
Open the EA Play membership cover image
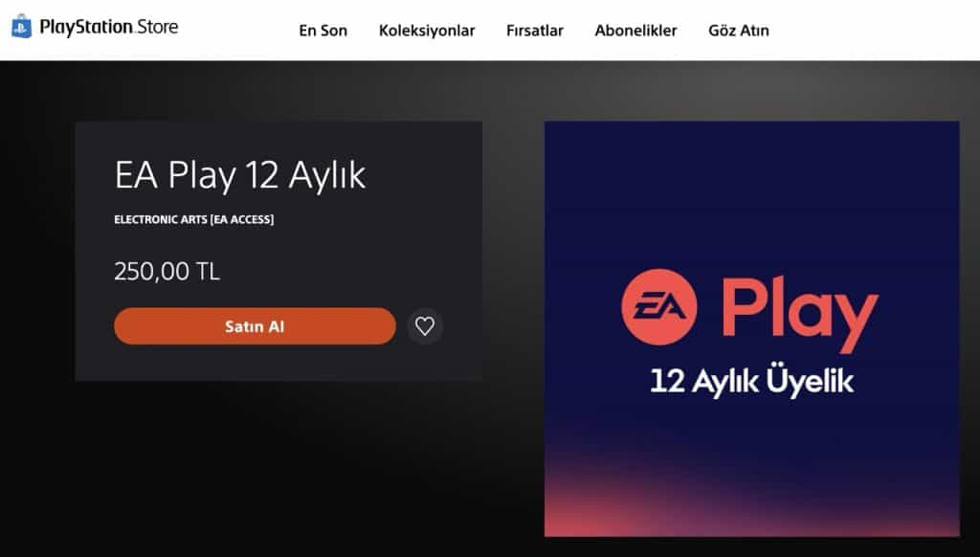tap(752, 329)
